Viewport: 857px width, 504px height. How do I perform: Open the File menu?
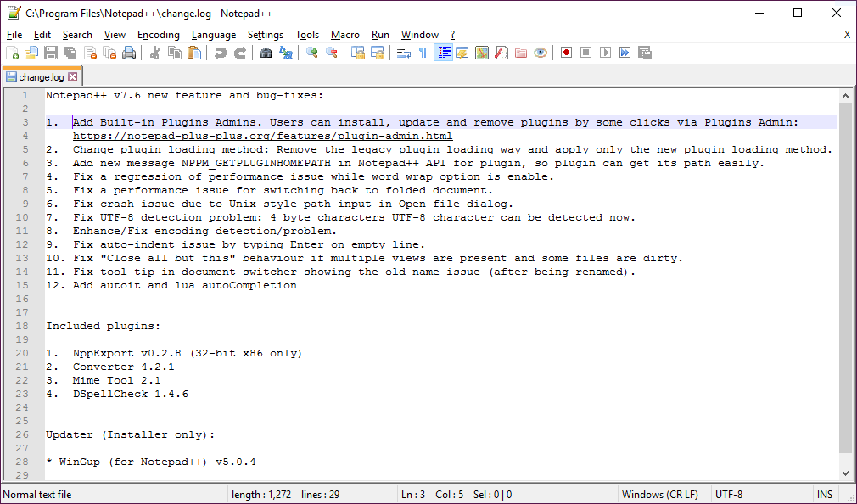click(x=14, y=35)
